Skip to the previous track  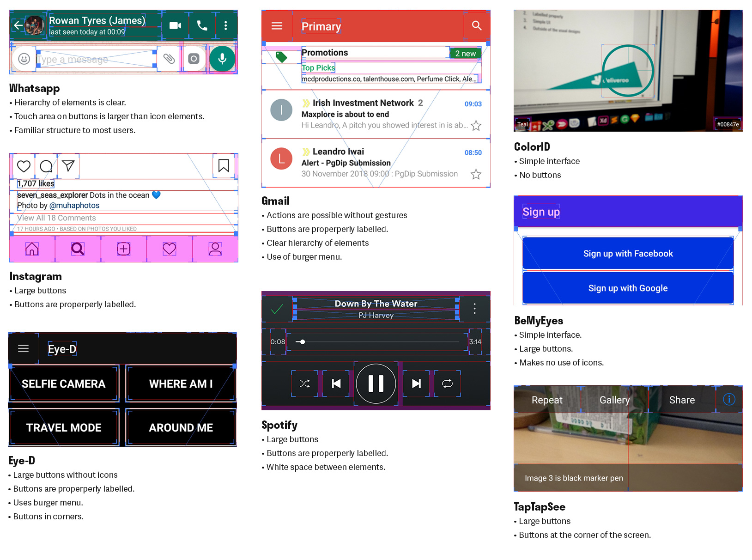(336, 383)
